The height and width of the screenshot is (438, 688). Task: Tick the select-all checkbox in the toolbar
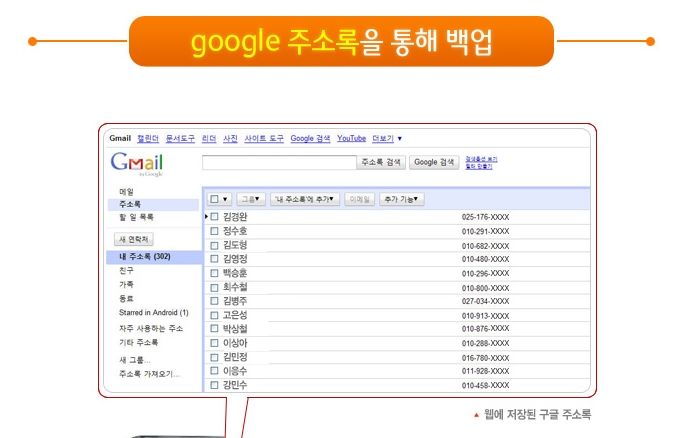tap(214, 199)
